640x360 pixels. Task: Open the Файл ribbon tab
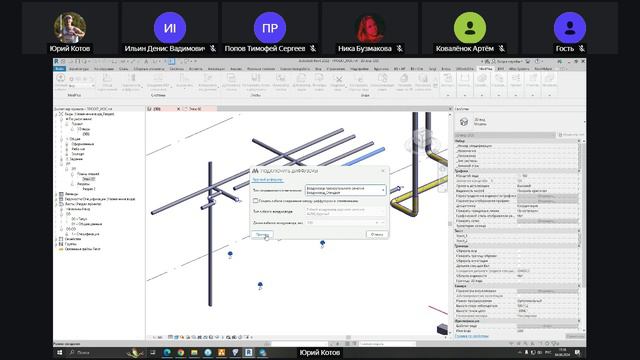click(x=60, y=69)
